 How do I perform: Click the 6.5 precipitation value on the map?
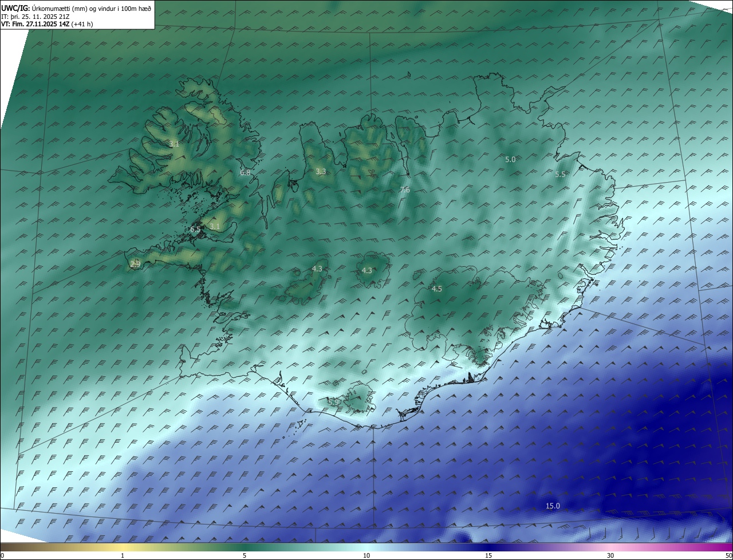pos(195,230)
